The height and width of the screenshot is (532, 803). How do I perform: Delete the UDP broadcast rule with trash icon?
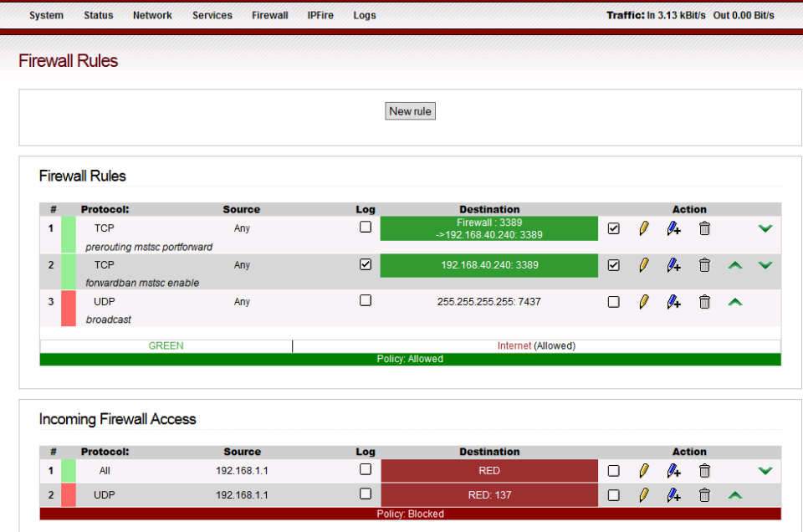click(x=704, y=302)
